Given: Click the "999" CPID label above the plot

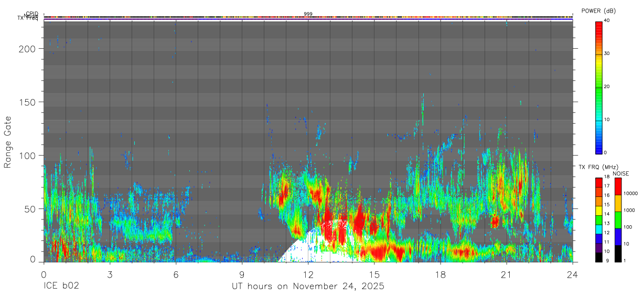Looking at the screenshot, I should tap(308, 14).
